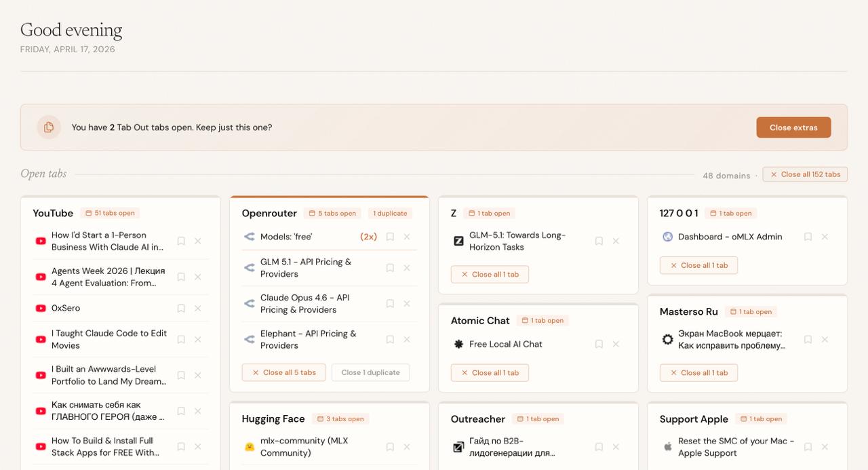Close the 'Как снимать себя' tab
This screenshot has width=868, height=470.
coord(198,411)
